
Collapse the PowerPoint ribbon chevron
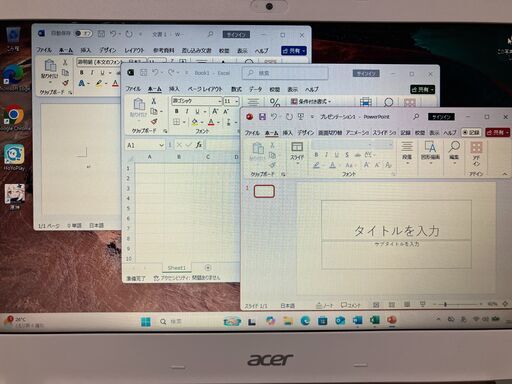(505, 174)
